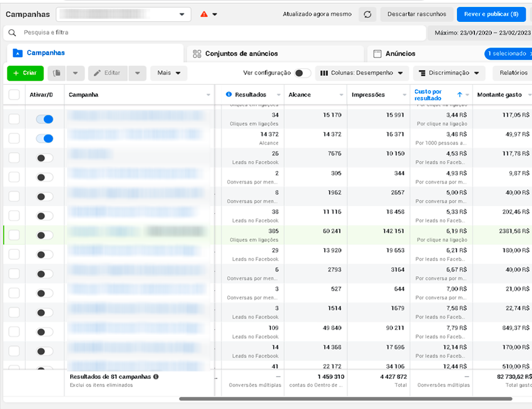This screenshot has height=409, width=532.
Task: Click the 1 selecionado pill
Action: (508, 54)
